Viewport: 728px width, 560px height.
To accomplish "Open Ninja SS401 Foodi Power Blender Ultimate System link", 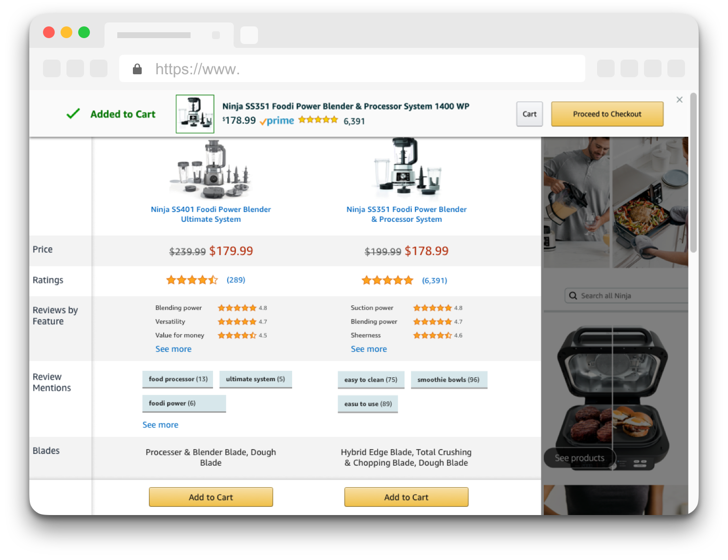I will [211, 214].
